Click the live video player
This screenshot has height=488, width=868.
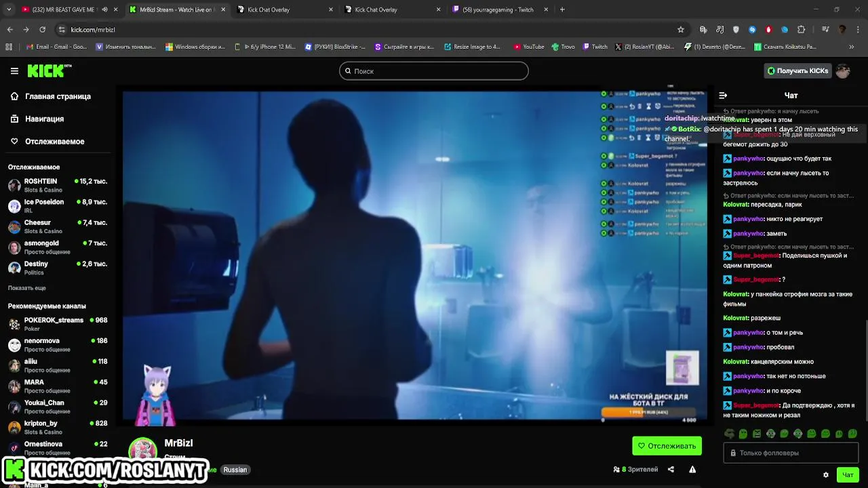point(415,255)
